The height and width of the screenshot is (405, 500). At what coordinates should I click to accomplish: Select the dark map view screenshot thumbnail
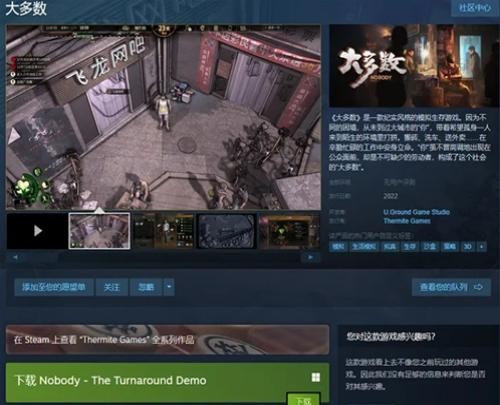[226, 231]
